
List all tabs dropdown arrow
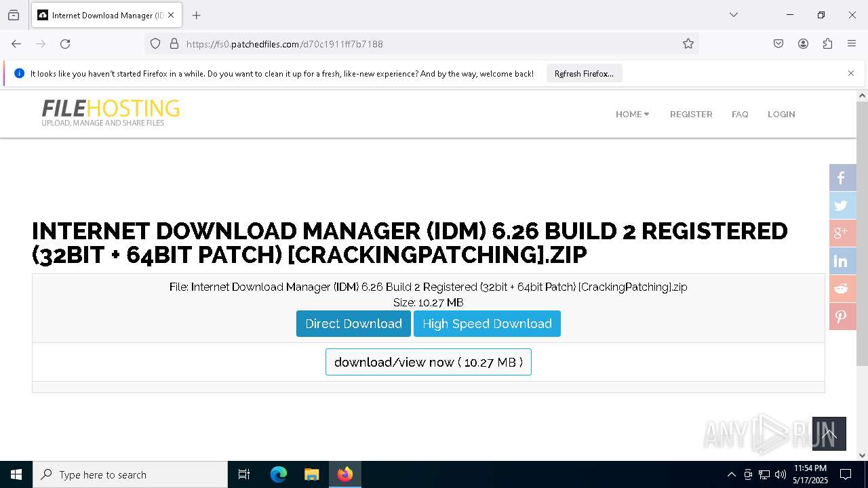(733, 15)
